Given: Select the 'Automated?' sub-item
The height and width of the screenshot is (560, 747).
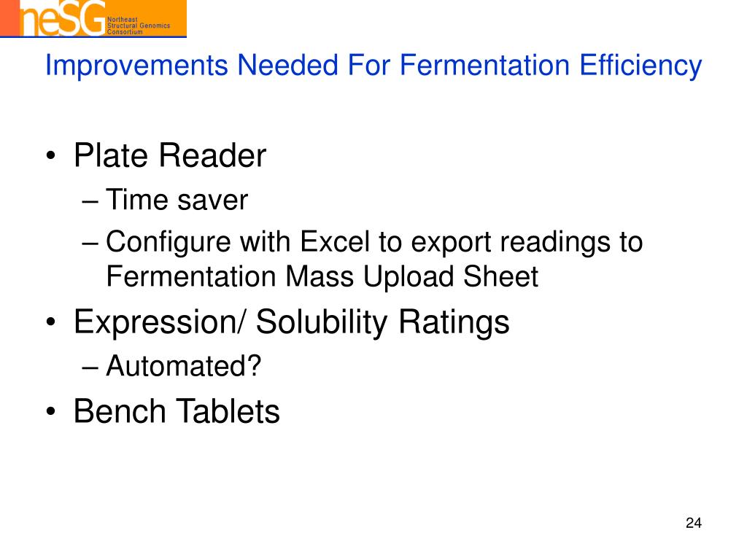Looking at the screenshot, I should (183, 366).
